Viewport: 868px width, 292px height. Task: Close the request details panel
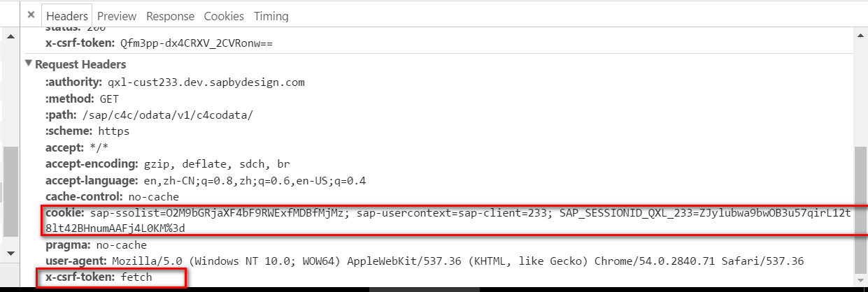(x=30, y=15)
